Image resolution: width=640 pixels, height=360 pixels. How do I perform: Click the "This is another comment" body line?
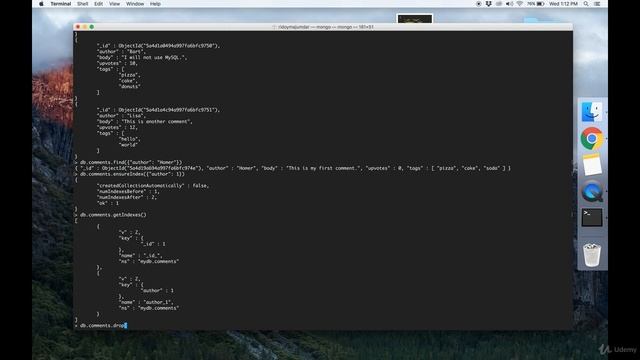pos(144,122)
